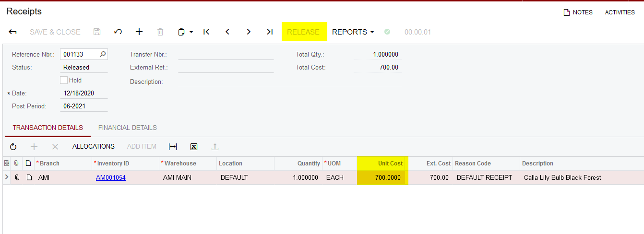Export grid to Excel icon
Screen dimensions: 644x234
pyautogui.click(x=194, y=147)
